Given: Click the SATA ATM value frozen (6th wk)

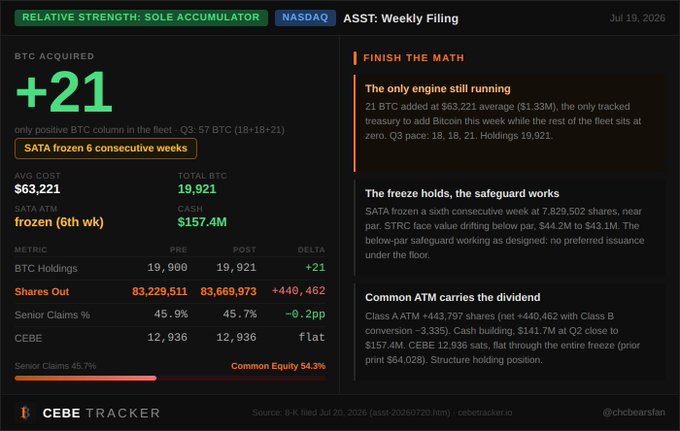Looking at the screenshot, I should [x=59, y=222].
